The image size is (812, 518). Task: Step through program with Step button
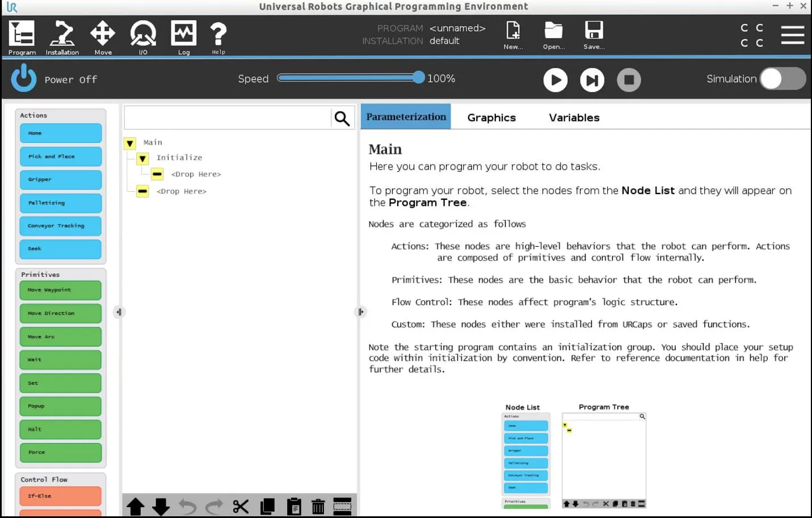592,80
